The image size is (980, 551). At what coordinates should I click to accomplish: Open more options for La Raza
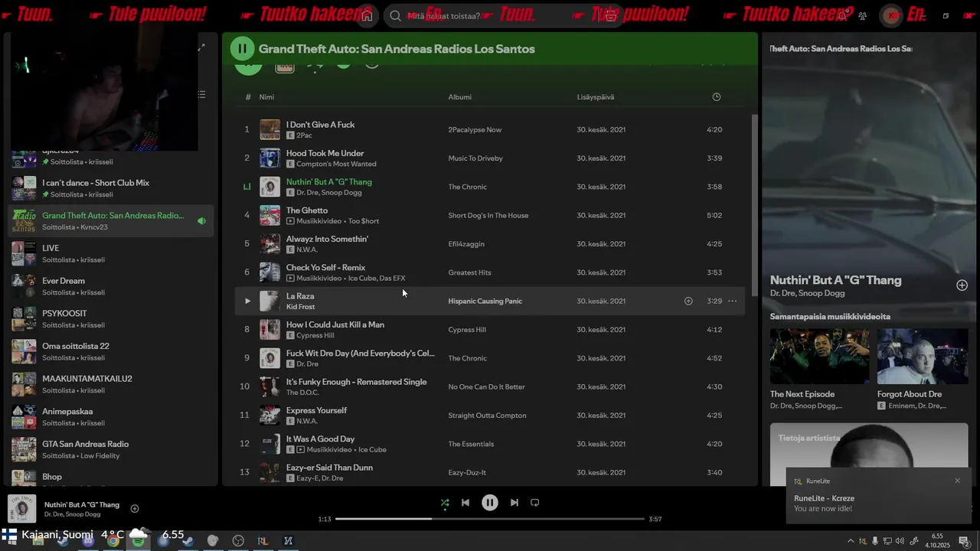[x=733, y=302]
